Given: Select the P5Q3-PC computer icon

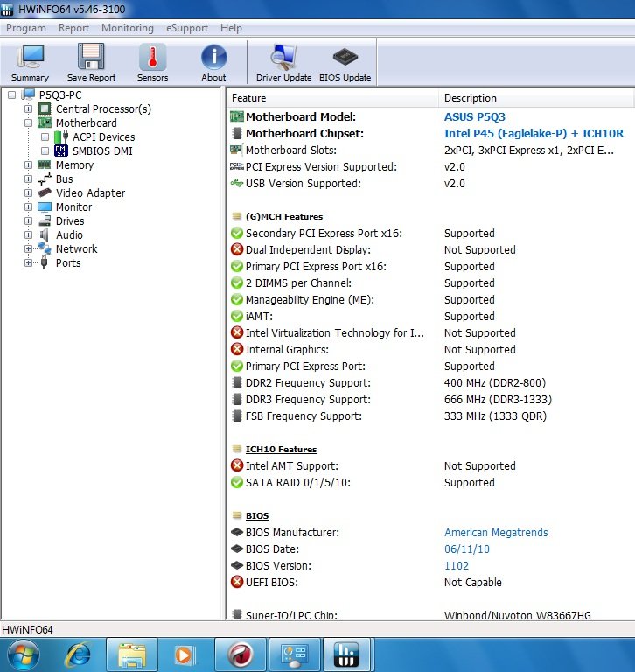Looking at the screenshot, I should (x=28, y=94).
